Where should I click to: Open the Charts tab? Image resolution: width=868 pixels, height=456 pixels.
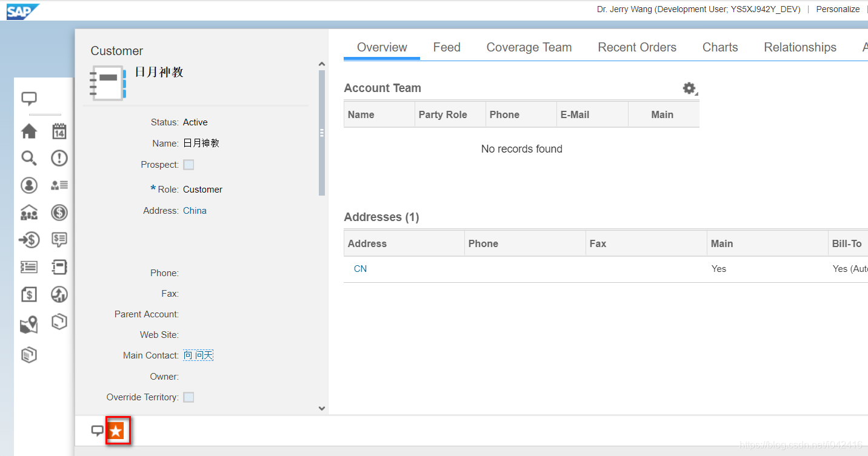click(x=720, y=47)
